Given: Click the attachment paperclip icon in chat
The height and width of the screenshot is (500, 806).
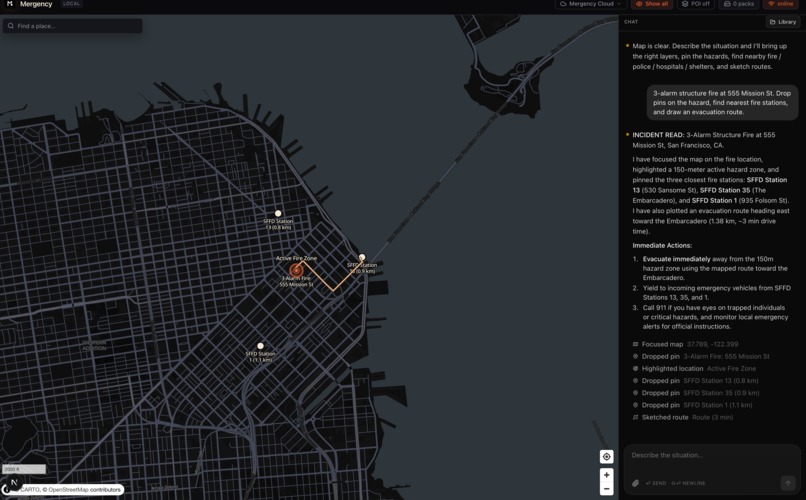Looking at the screenshot, I should coord(635,483).
